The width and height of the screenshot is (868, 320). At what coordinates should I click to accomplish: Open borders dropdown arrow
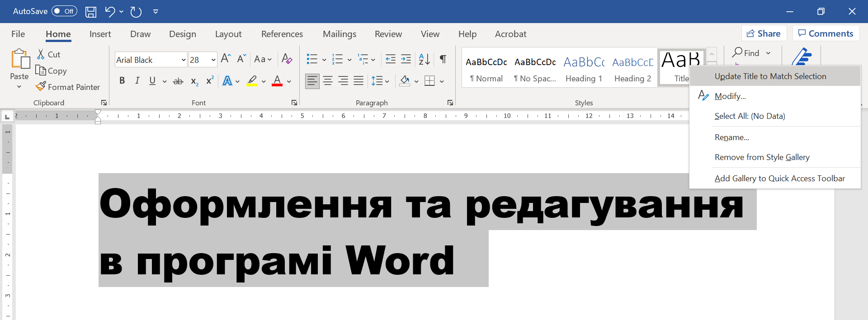[442, 81]
